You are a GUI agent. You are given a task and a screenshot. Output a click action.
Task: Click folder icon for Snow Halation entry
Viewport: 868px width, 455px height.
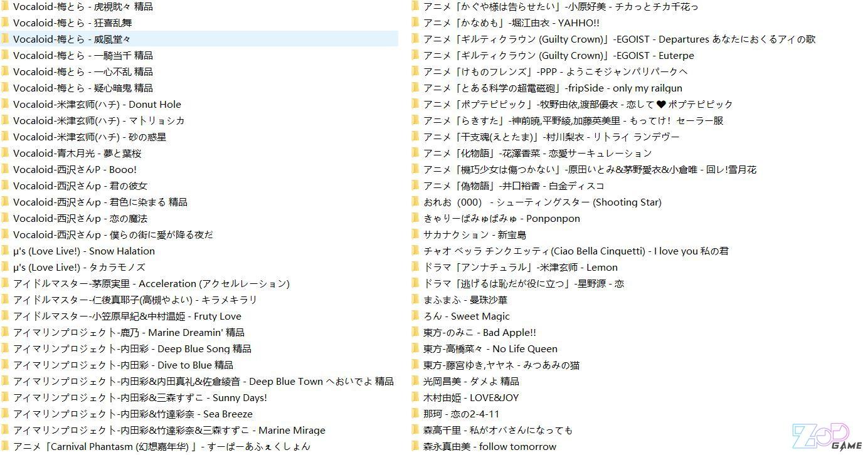point(5,251)
